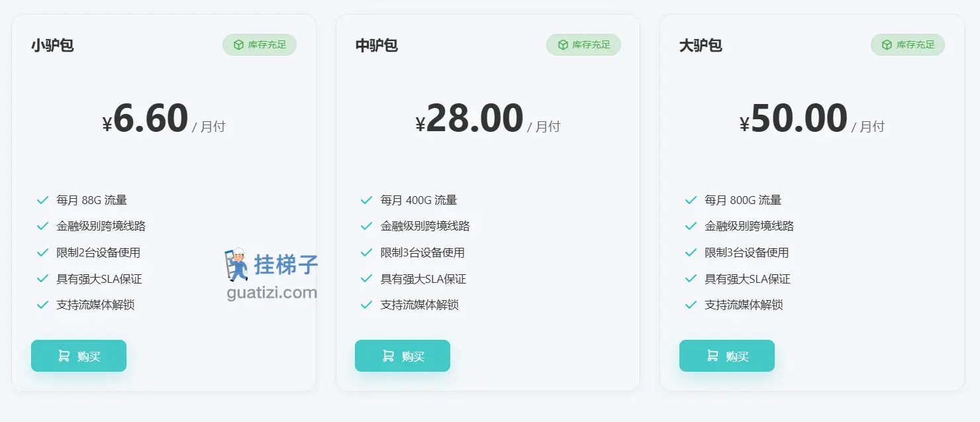Click the ladder worker watermark logo
The image size is (980, 422).
[x=235, y=265]
